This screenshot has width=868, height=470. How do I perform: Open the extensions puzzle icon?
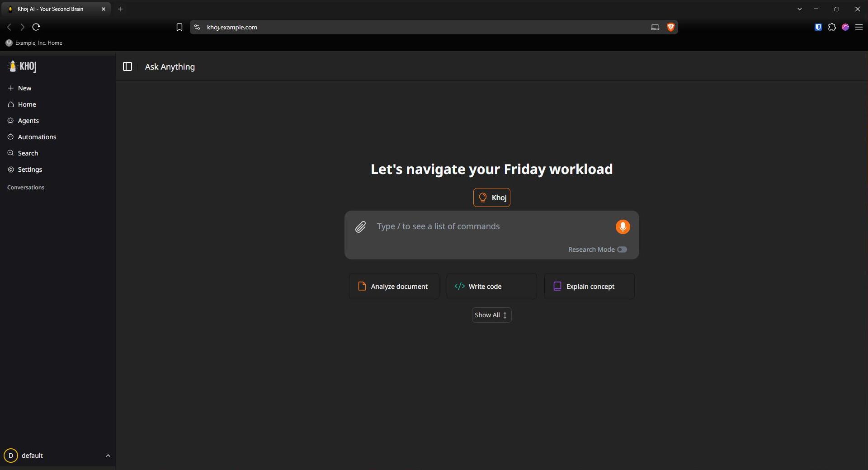click(x=832, y=27)
